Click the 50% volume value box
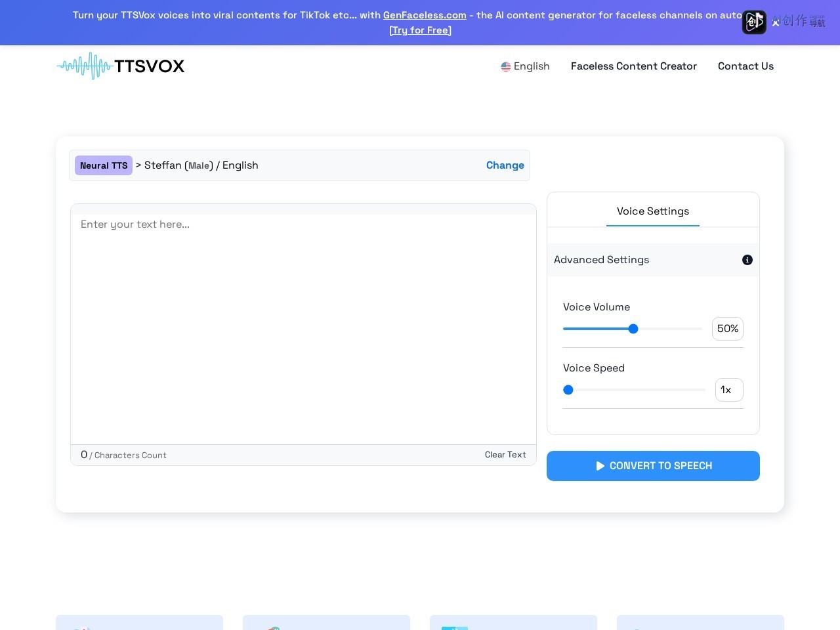The width and height of the screenshot is (840, 630). 728,329
